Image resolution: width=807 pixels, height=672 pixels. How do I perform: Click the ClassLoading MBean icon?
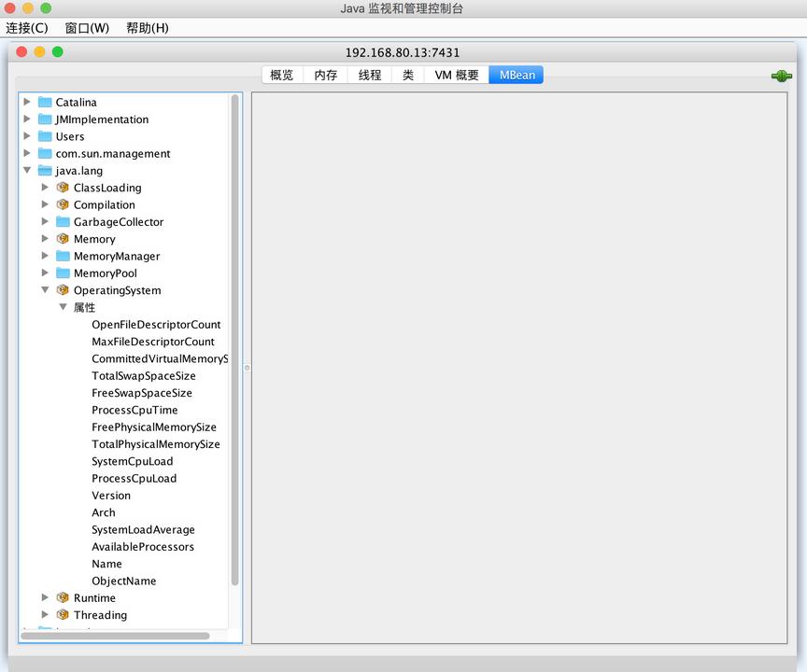tap(63, 188)
